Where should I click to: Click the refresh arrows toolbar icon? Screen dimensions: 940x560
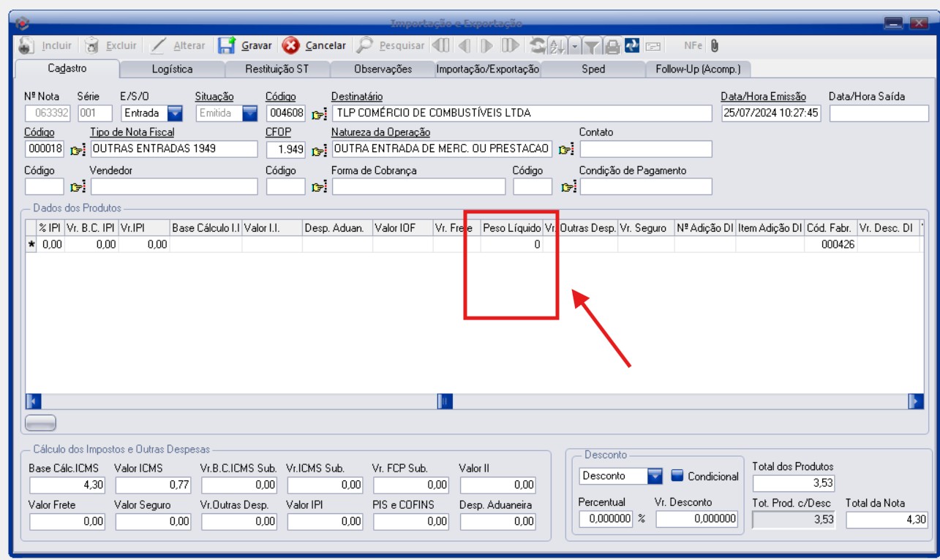pyautogui.click(x=538, y=45)
